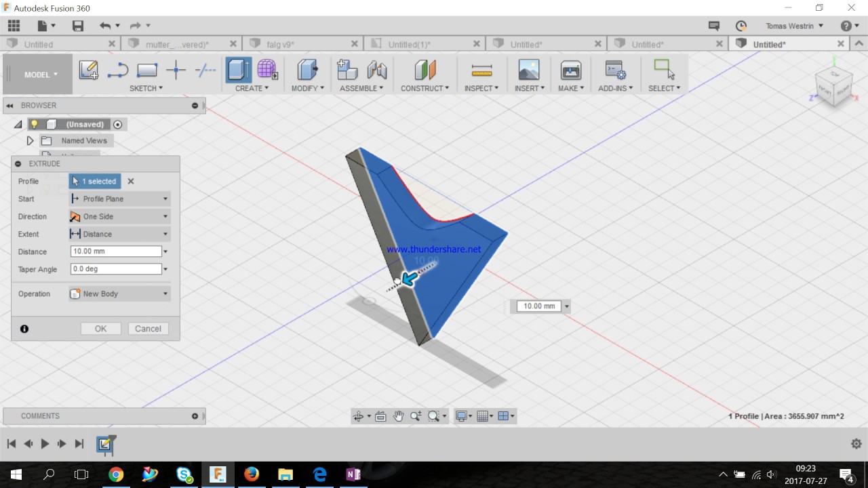Click the Construct plane icon

[425, 70]
